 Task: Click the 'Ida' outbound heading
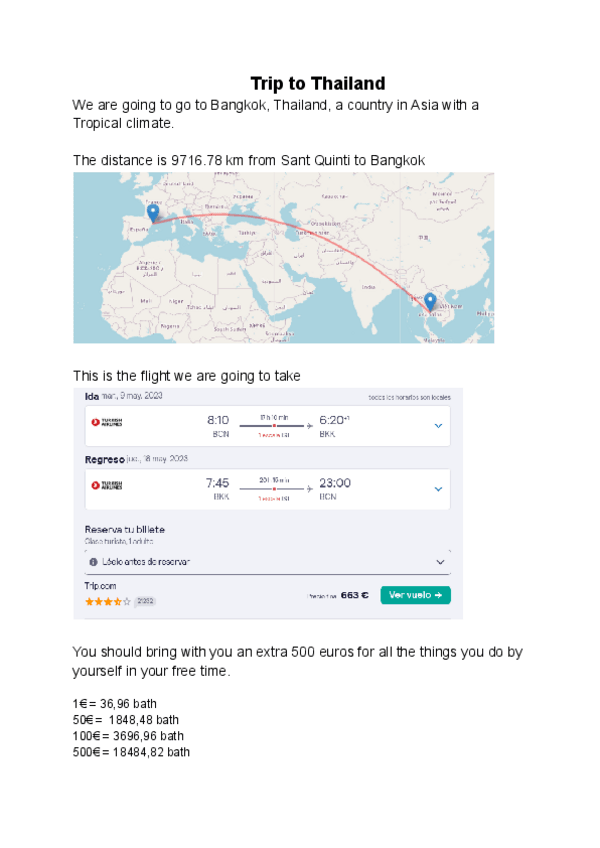93,397
